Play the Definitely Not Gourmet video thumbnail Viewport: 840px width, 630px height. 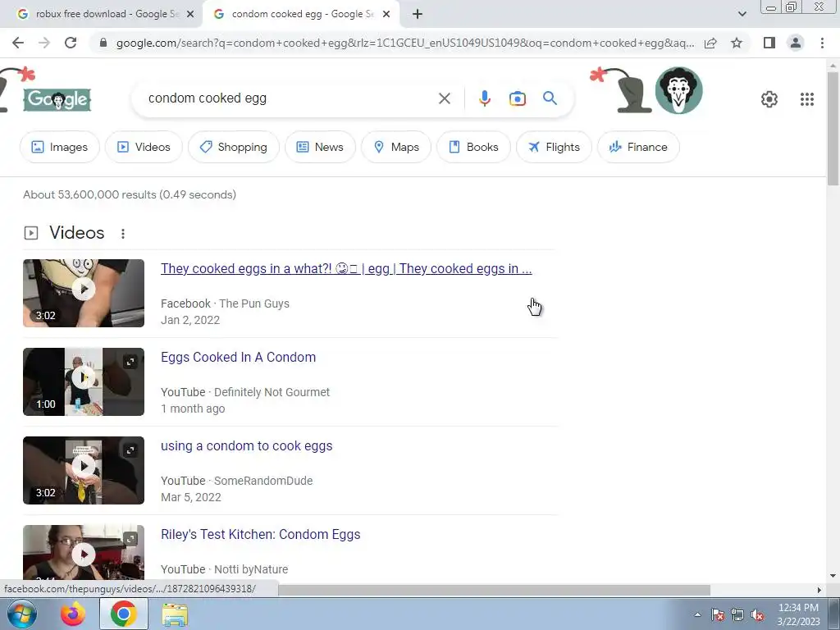[84, 381]
